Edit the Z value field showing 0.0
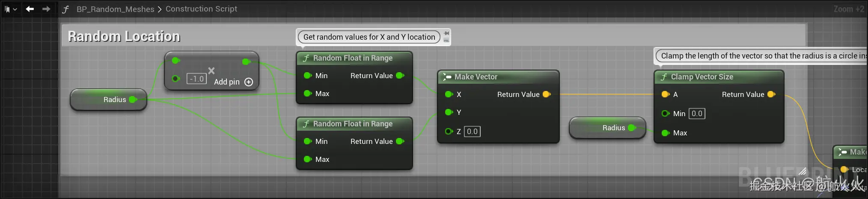The width and height of the screenshot is (868, 199). coord(472,132)
